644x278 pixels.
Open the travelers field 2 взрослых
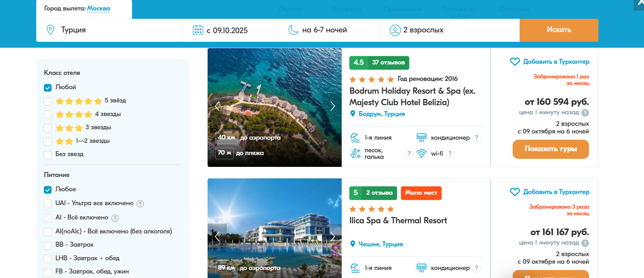pyautogui.click(x=449, y=30)
